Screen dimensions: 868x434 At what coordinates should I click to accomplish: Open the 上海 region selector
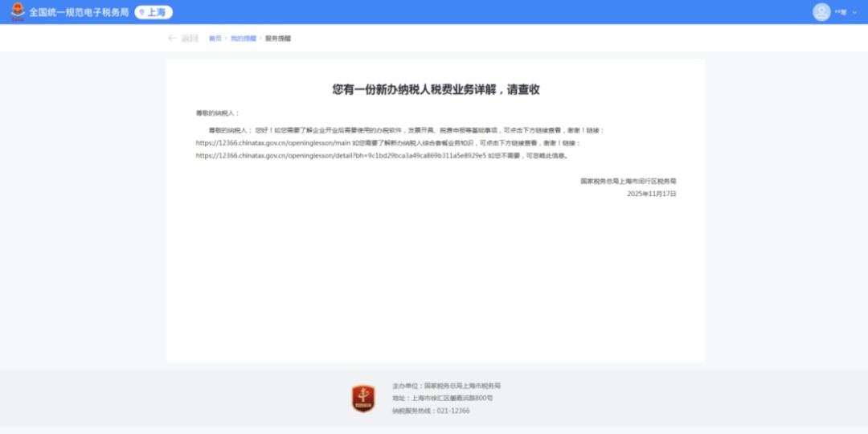click(x=154, y=13)
